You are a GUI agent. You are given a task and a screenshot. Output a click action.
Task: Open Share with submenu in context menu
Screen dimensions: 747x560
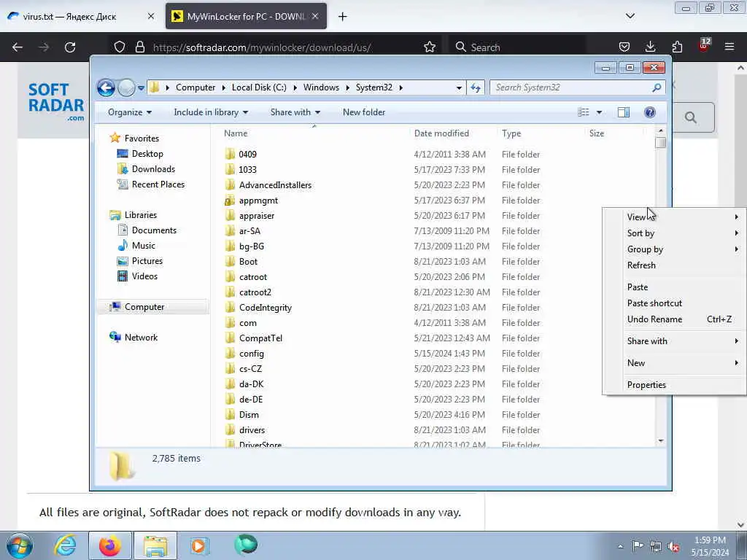click(x=673, y=341)
